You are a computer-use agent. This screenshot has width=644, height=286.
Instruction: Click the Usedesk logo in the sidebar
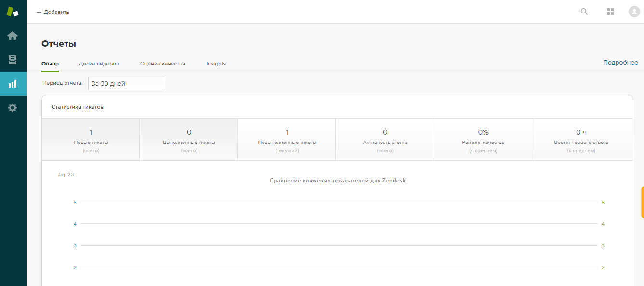13,11
